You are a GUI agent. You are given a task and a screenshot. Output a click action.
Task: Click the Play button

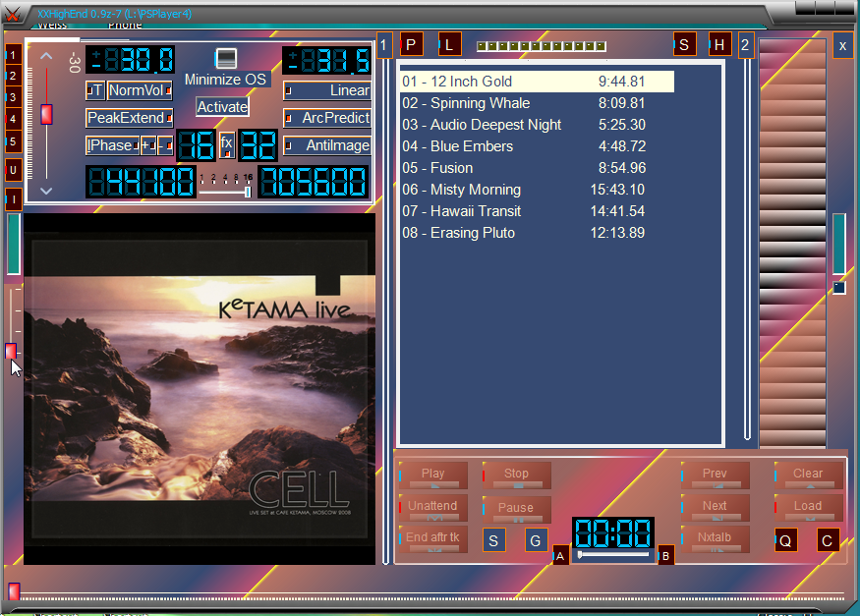pyautogui.click(x=433, y=476)
